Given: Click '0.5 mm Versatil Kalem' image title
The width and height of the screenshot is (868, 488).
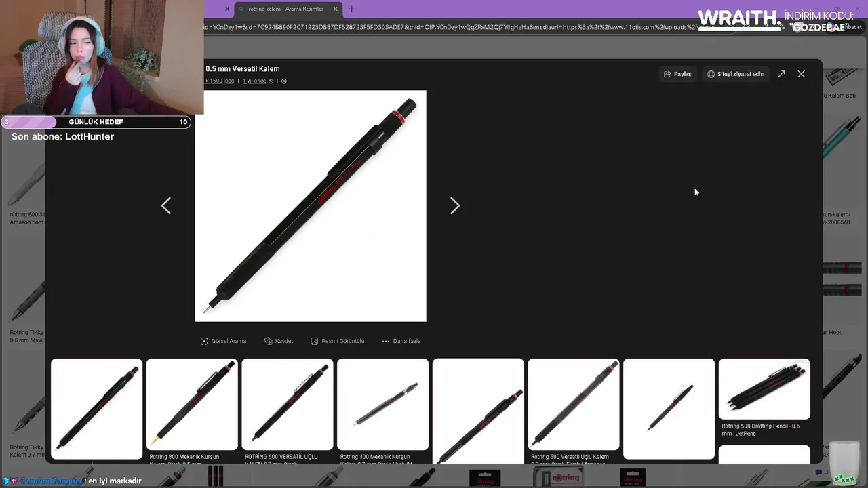Looking at the screenshot, I should (243, 68).
